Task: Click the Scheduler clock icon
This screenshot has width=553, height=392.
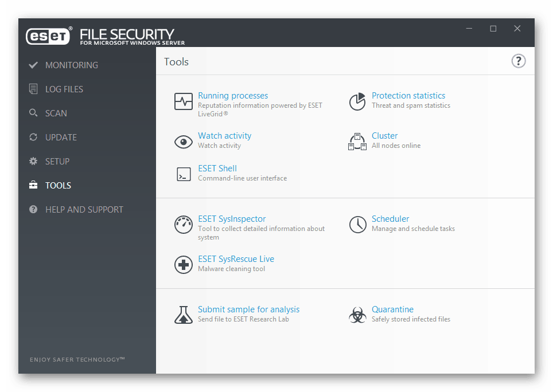Action: pos(357,224)
